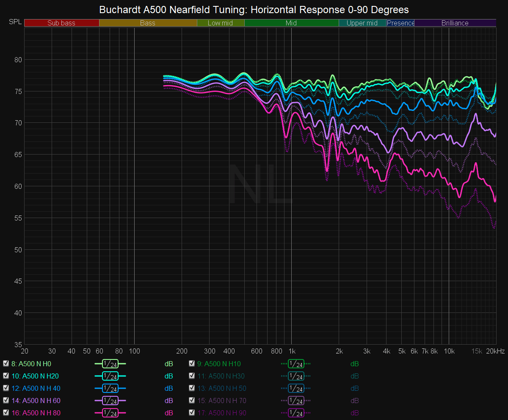Click the 1/24 smoothing badge for A500 N H20

pyautogui.click(x=110, y=376)
